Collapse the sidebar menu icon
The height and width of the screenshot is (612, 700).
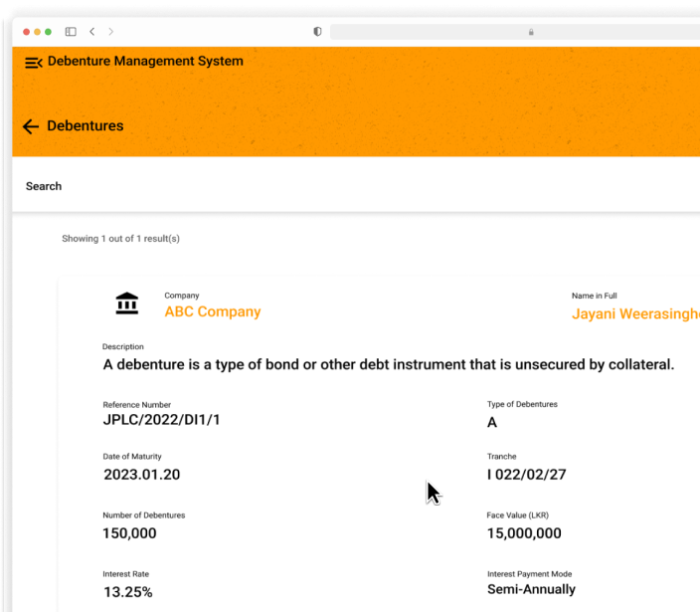[34, 63]
